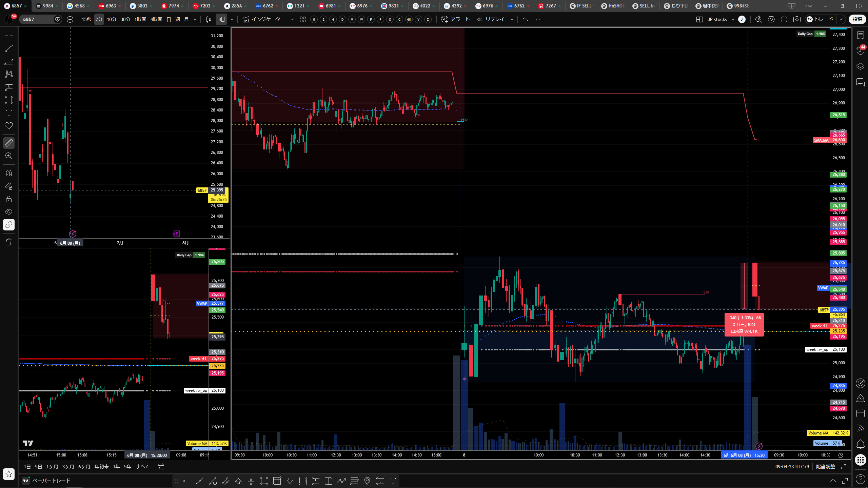Select the Text tool in left toolbar
Viewport: 868px width, 488px height.
point(9,113)
